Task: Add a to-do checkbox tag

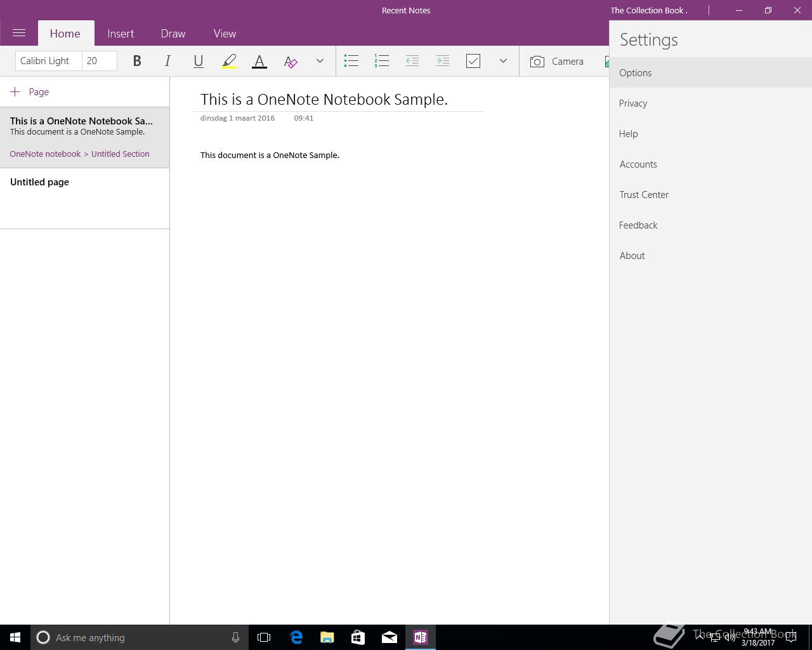Action: point(473,61)
